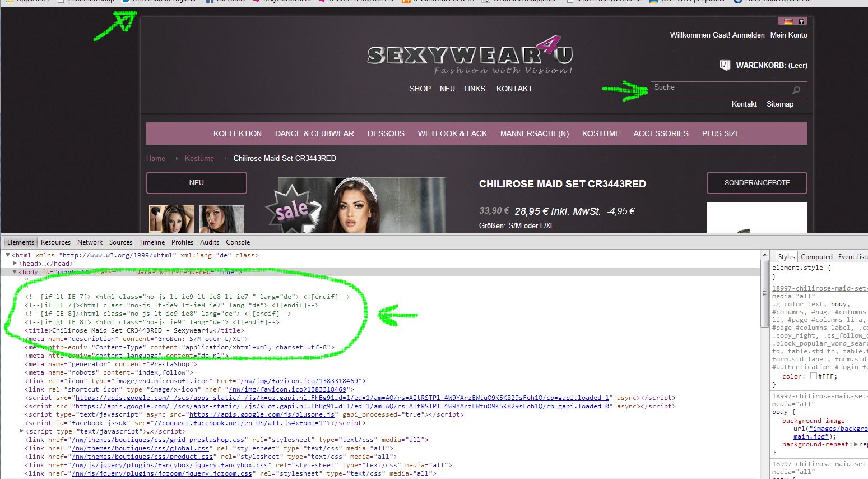Switch to the Elements tab in DevTools

coord(21,242)
